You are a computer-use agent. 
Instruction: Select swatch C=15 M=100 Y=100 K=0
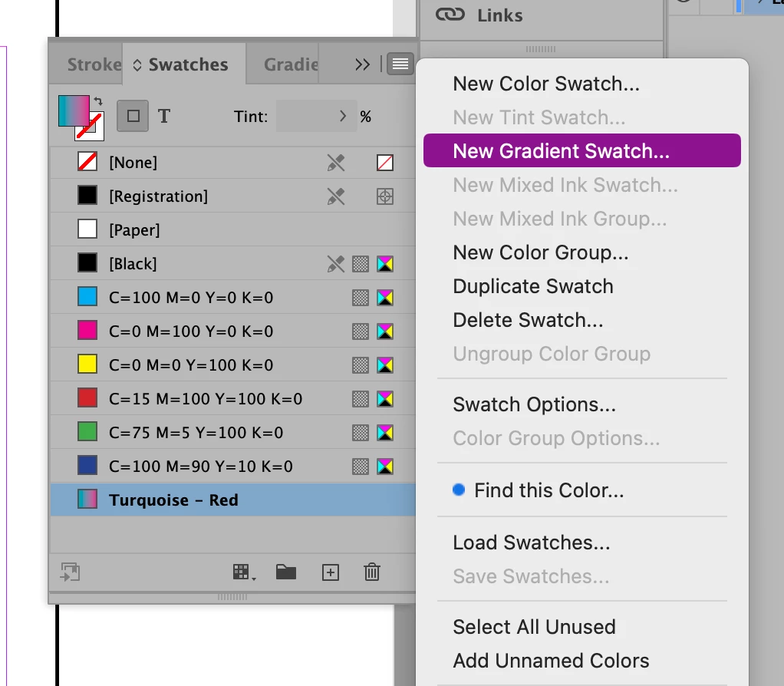[233, 398]
